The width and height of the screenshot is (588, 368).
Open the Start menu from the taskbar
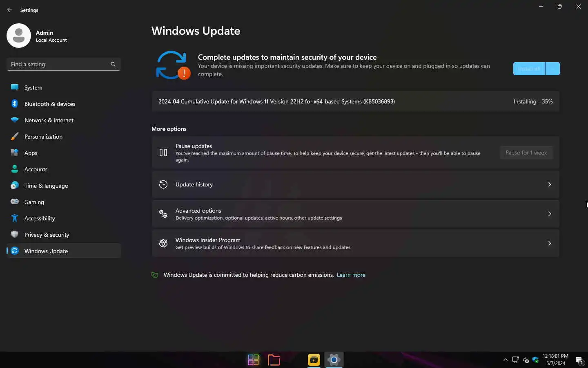(253, 360)
